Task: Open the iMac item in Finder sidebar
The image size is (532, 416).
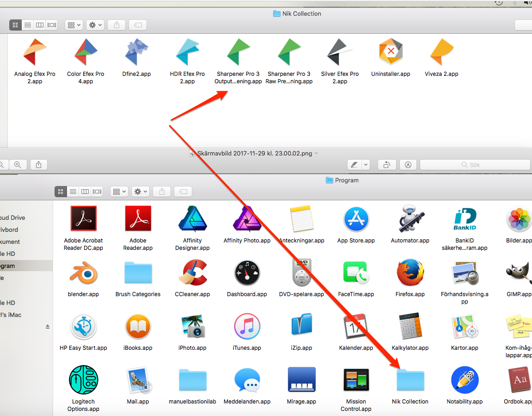Action: coord(26,315)
